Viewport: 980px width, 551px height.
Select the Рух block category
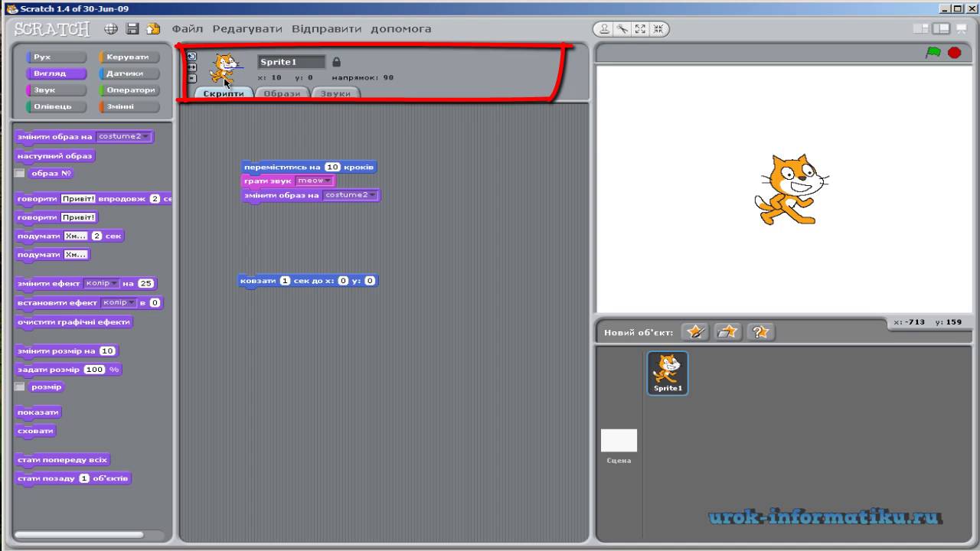(x=56, y=57)
